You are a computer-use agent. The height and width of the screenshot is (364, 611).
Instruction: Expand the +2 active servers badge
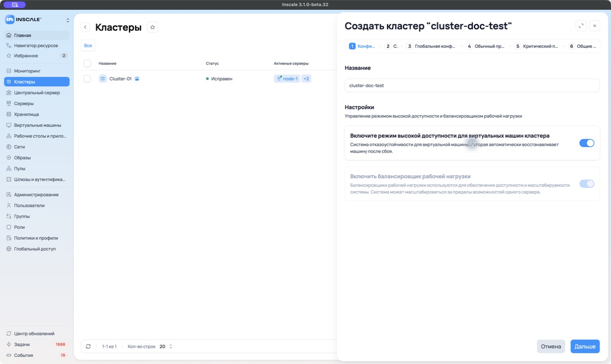pos(306,79)
